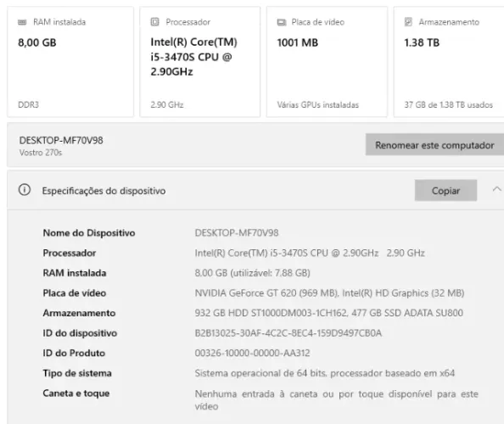The image size is (504, 424).
Task: Open the Processador i5-3470S card
Action: (x=200, y=62)
